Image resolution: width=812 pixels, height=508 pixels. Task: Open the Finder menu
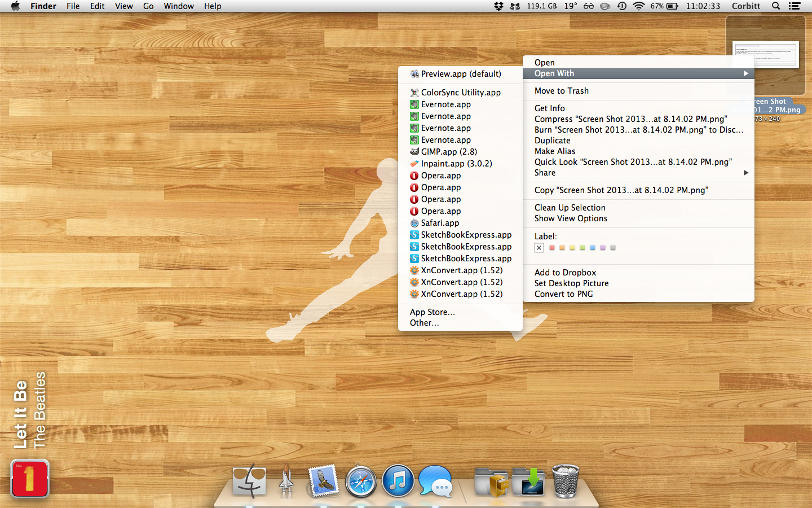(x=43, y=6)
